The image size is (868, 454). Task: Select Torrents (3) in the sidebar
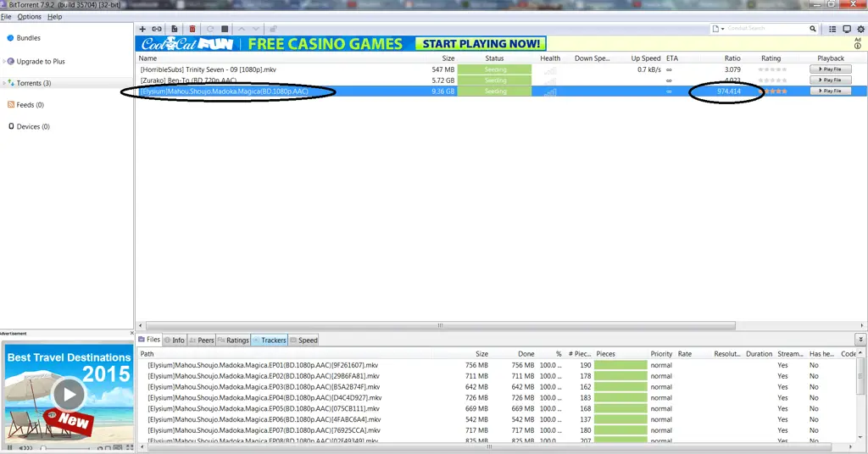click(x=34, y=83)
